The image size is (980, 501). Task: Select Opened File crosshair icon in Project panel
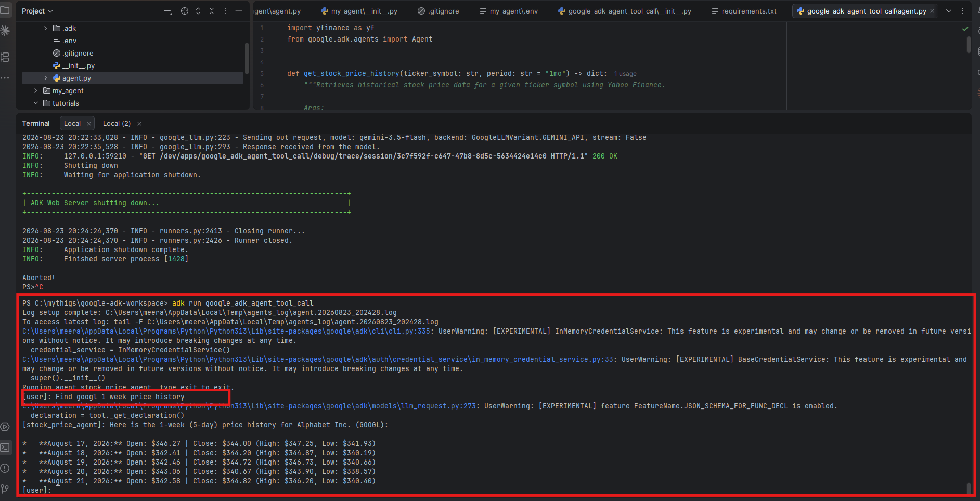185,11
